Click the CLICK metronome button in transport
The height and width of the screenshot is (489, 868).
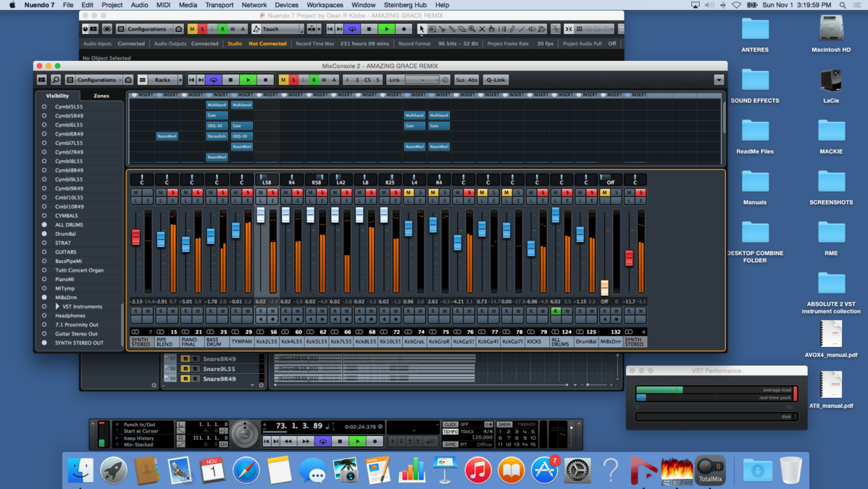[450, 425]
